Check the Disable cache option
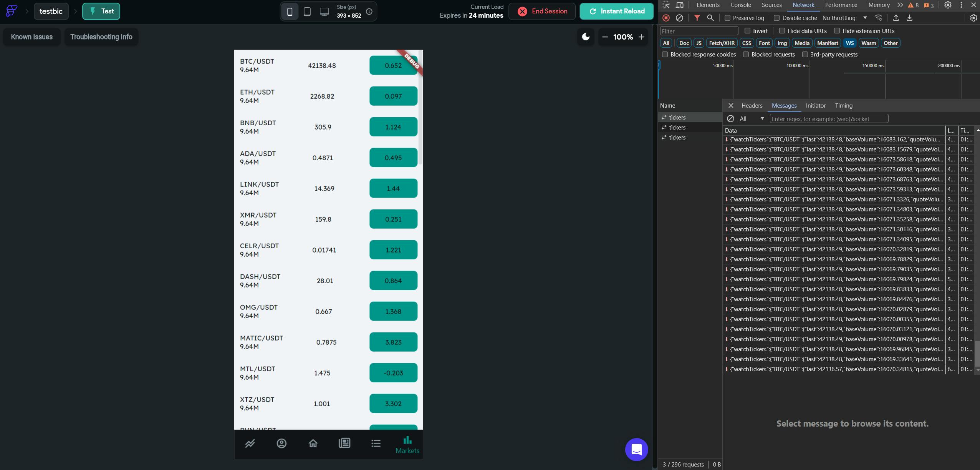This screenshot has height=470, width=980. point(776,18)
